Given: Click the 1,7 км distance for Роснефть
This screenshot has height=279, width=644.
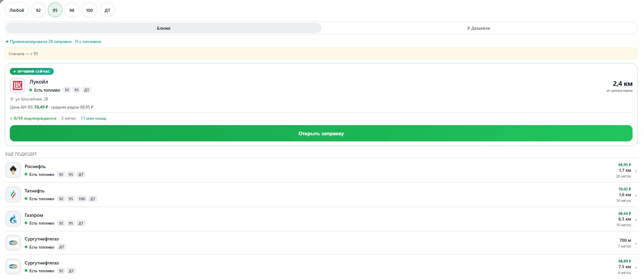Looking at the screenshot, I should (625, 170).
